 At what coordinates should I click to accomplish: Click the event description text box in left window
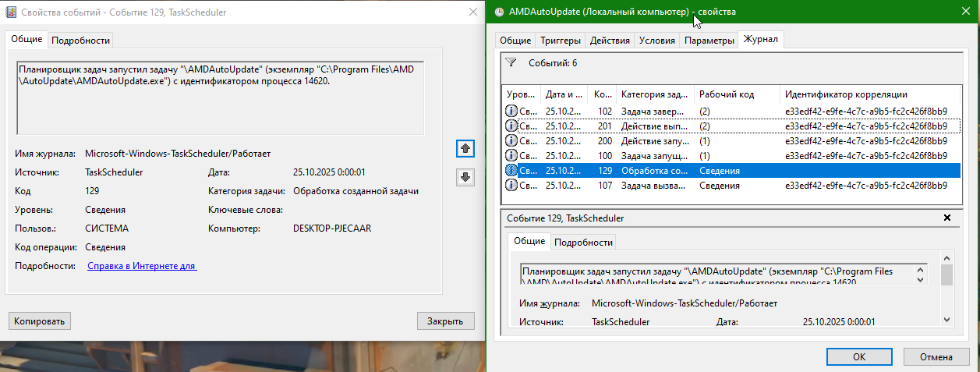tap(220, 97)
